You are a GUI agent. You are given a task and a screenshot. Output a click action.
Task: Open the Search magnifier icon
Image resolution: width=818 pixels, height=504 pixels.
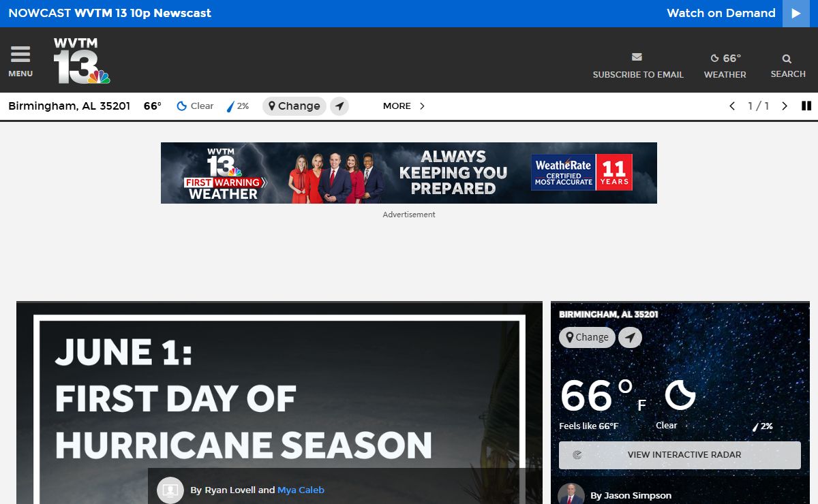[787, 59]
